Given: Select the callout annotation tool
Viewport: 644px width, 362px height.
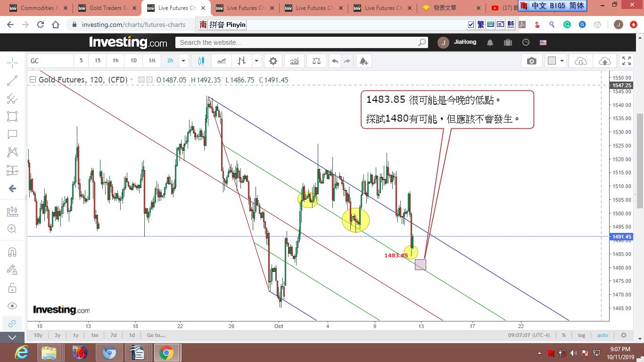Looking at the screenshot, I should (12, 134).
